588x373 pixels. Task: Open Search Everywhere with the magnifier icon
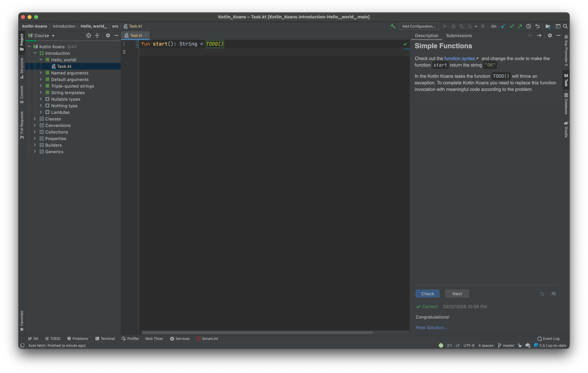click(x=565, y=26)
